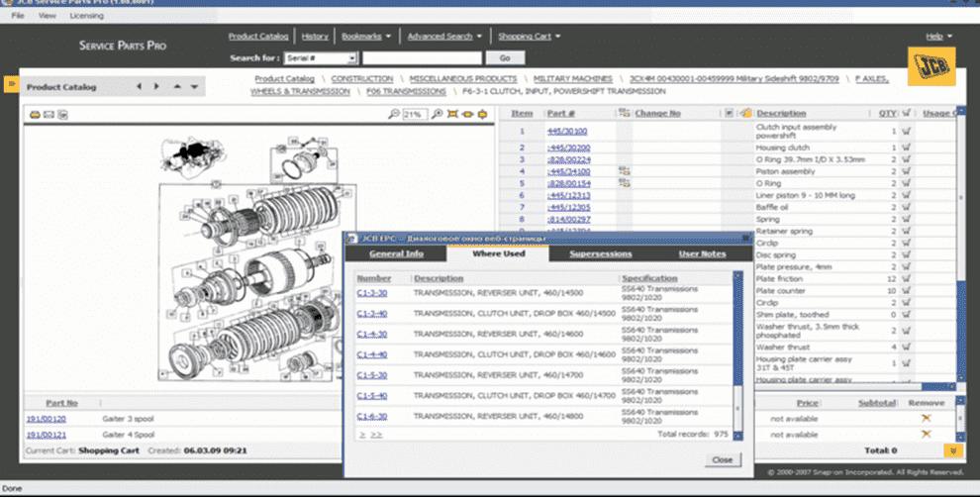This screenshot has width=980, height=498.
Task: Sort parts list by Description header
Action: pos(781,113)
